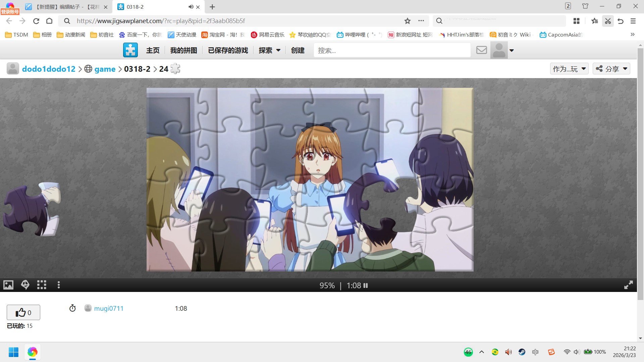This screenshot has width=644, height=362.
Task: Enter fullscreen puzzle mode
Action: coord(628,285)
